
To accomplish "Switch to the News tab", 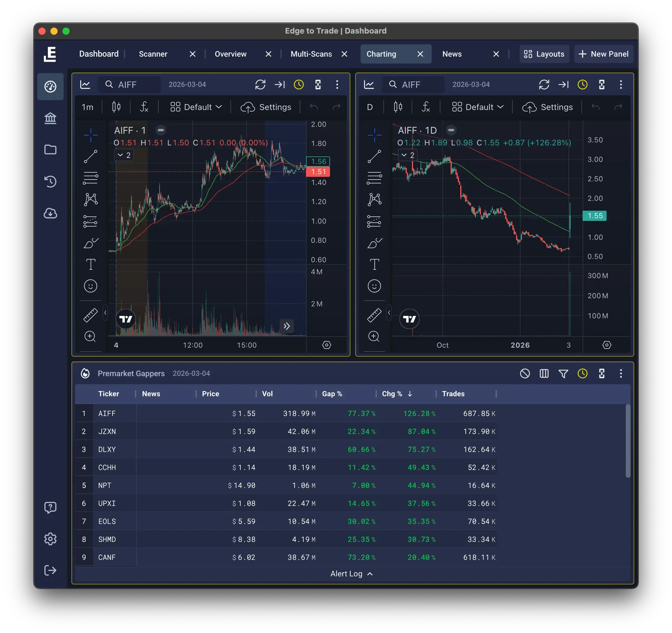I will tap(451, 54).
